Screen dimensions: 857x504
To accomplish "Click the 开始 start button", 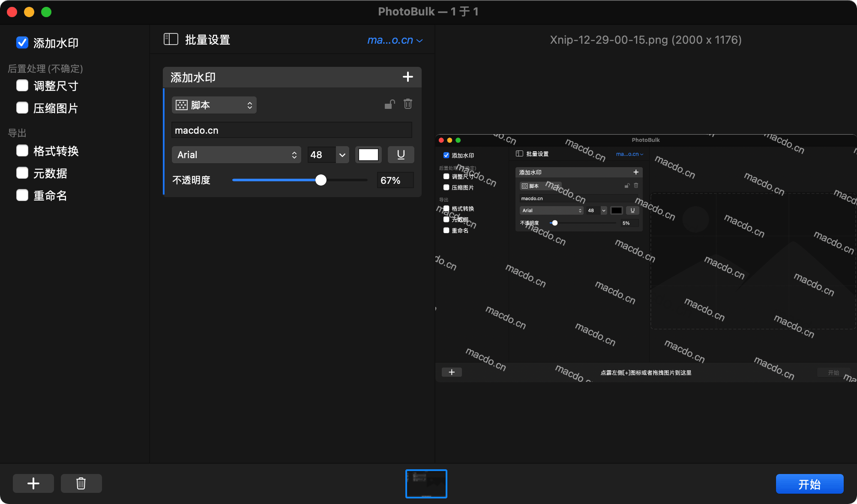I will pos(809,484).
